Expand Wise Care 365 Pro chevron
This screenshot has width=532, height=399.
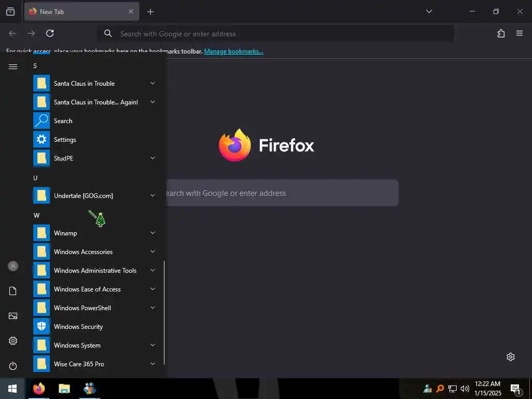[x=153, y=364]
